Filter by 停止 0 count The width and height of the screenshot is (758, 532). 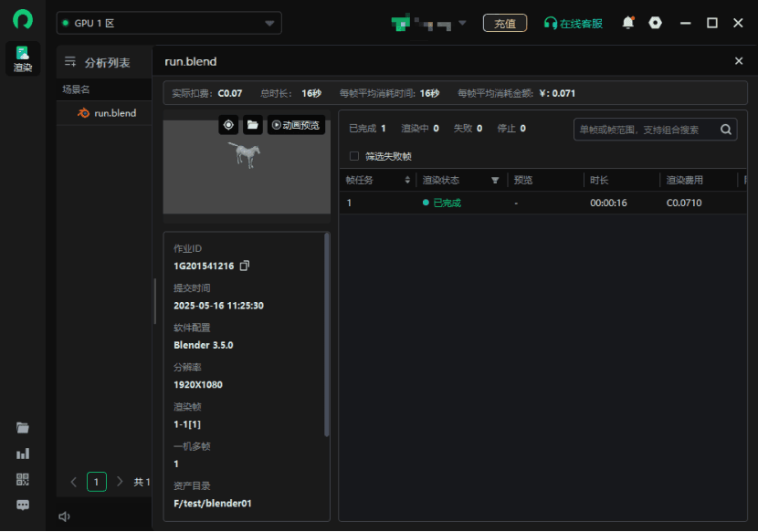point(511,129)
